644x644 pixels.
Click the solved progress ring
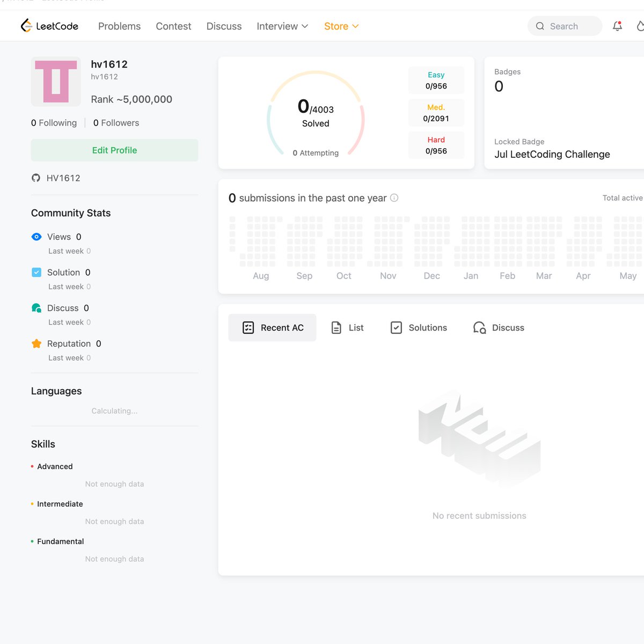click(316, 113)
